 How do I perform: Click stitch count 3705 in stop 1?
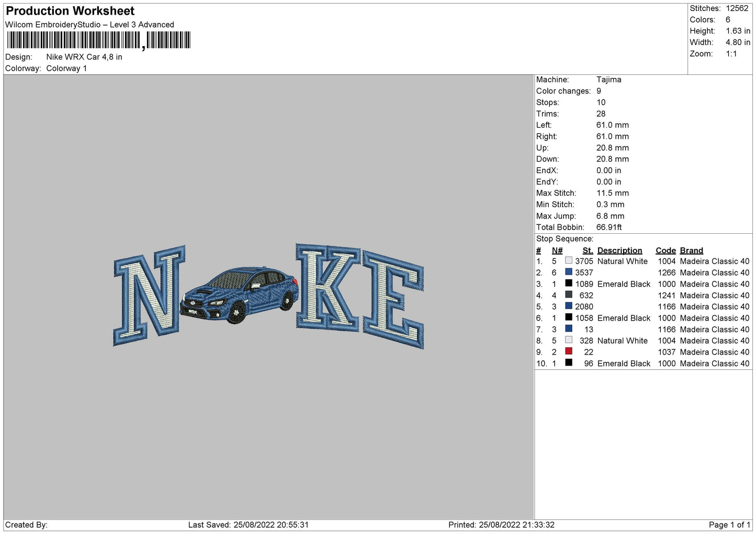(584, 262)
